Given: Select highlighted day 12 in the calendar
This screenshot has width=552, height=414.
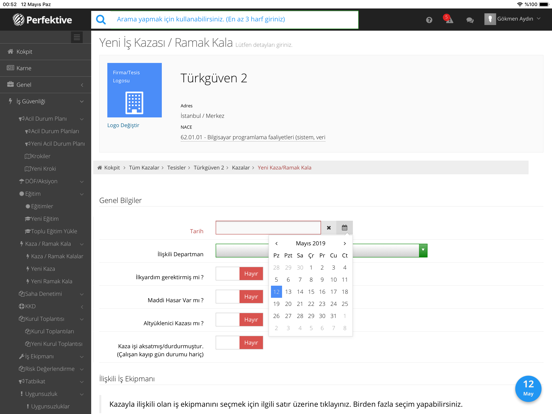Looking at the screenshot, I should pyautogui.click(x=276, y=291).
